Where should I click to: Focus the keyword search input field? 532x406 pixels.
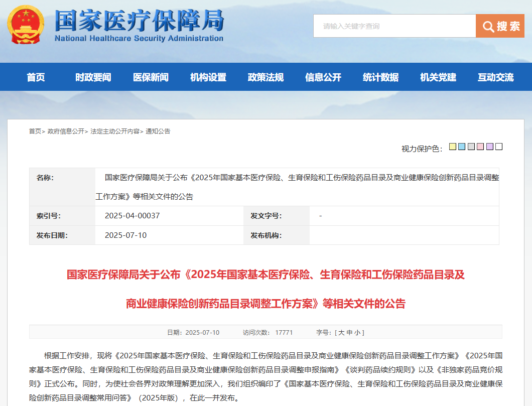394,26
